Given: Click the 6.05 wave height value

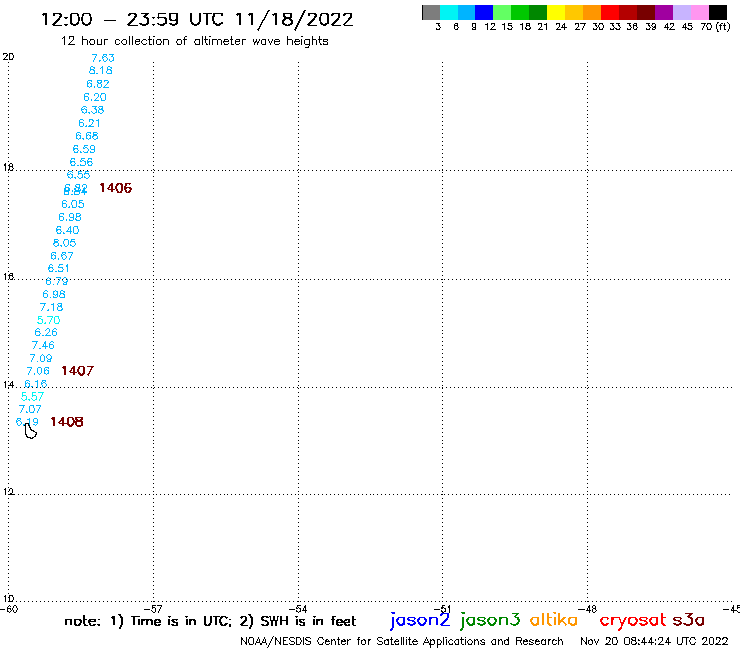Looking at the screenshot, I should coord(73,204).
